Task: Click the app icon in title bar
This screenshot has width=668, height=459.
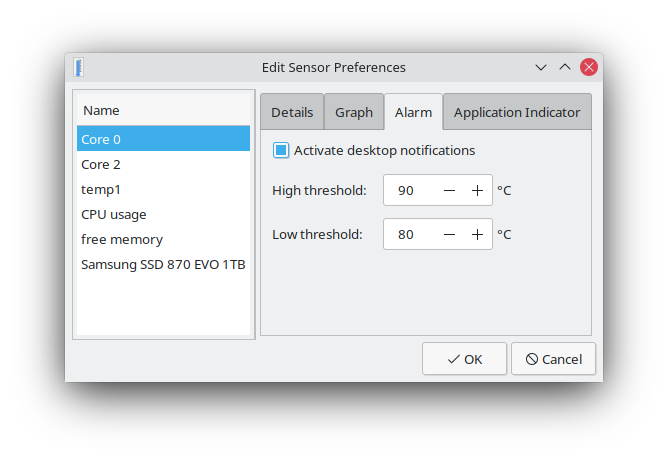Action: 78,67
